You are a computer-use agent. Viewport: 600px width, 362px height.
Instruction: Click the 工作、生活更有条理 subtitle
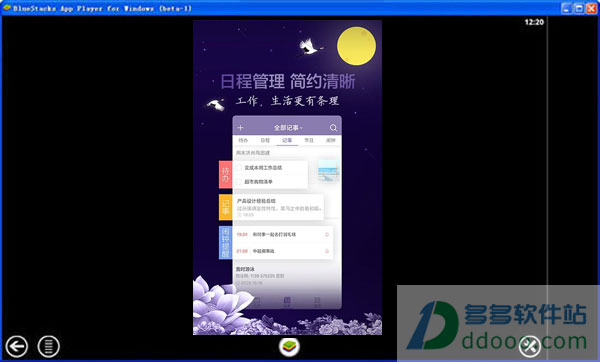point(287,101)
